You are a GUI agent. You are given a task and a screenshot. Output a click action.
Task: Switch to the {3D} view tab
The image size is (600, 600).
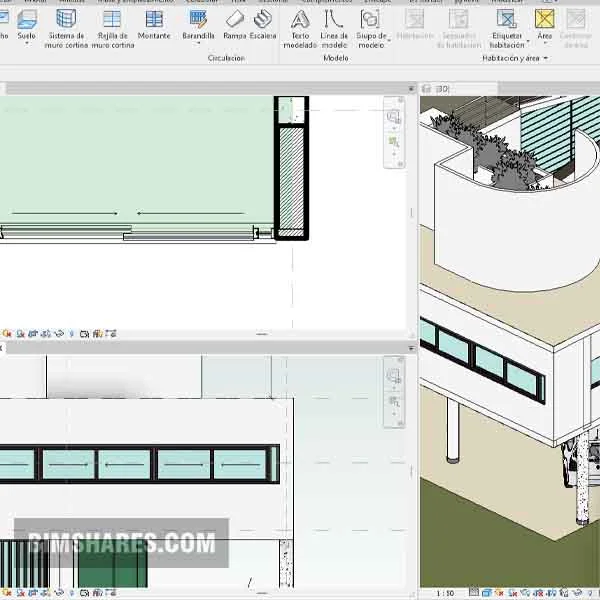pos(442,89)
